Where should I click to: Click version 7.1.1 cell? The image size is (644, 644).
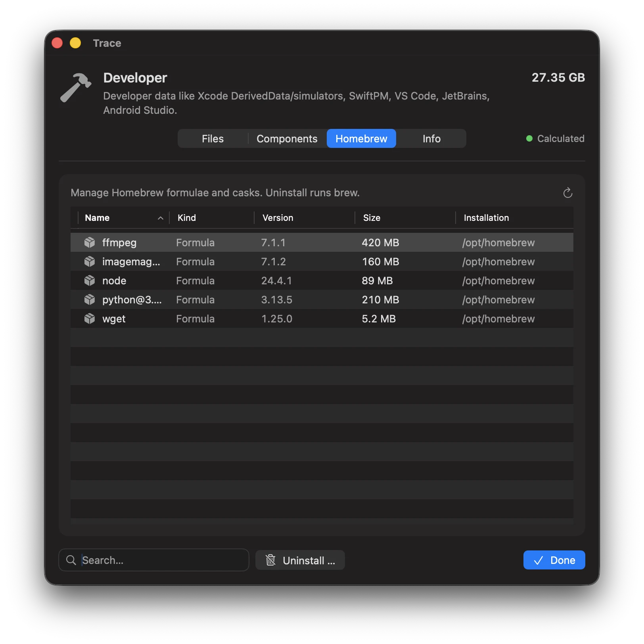(273, 243)
